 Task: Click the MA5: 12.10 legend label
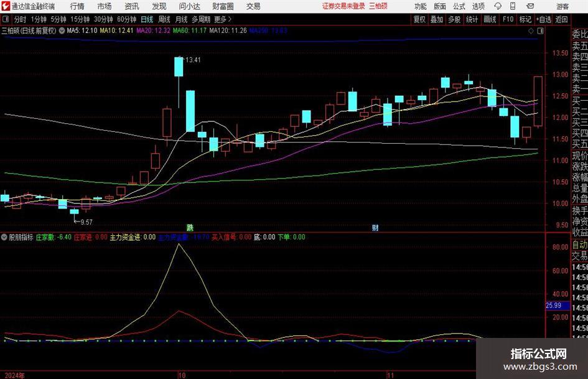(x=82, y=30)
